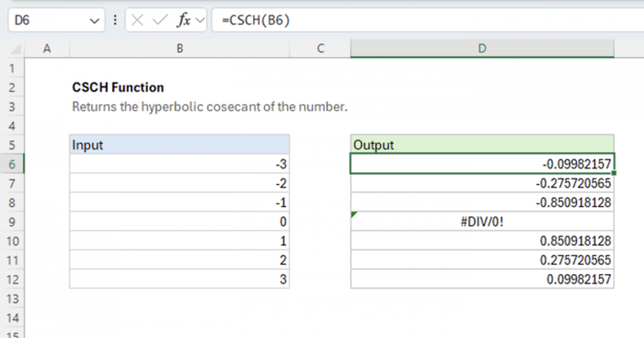This screenshot has width=644, height=338.
Task: Open the Name Box dropdown
Action: click(x=94, y=20)
